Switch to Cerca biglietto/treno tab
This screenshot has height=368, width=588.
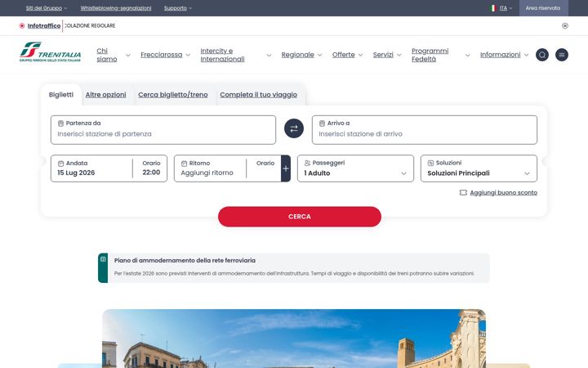coord(173,95)
